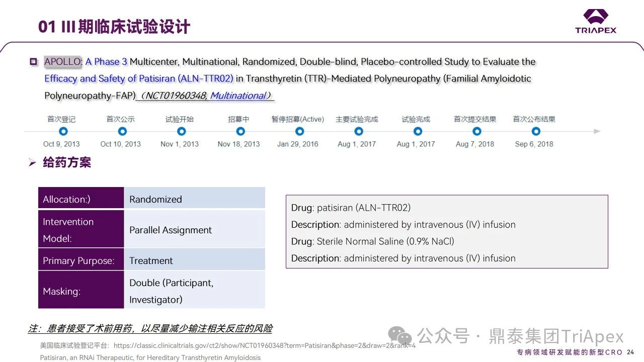Select the 首次公示 Oct 10, 2013 marker
Viewport: 644px width, 362px height.
122,131
